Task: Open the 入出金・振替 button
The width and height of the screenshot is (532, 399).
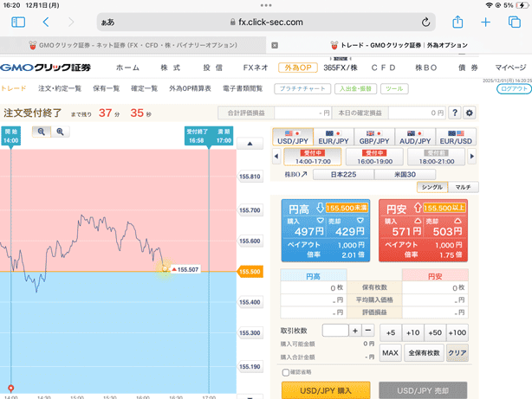Action: pyautogui.click(x=355, y=89)
